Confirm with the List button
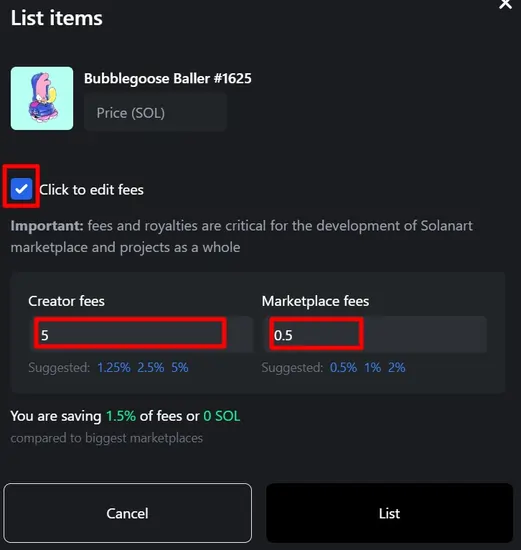The image size is (521, 550). point(389,513)
